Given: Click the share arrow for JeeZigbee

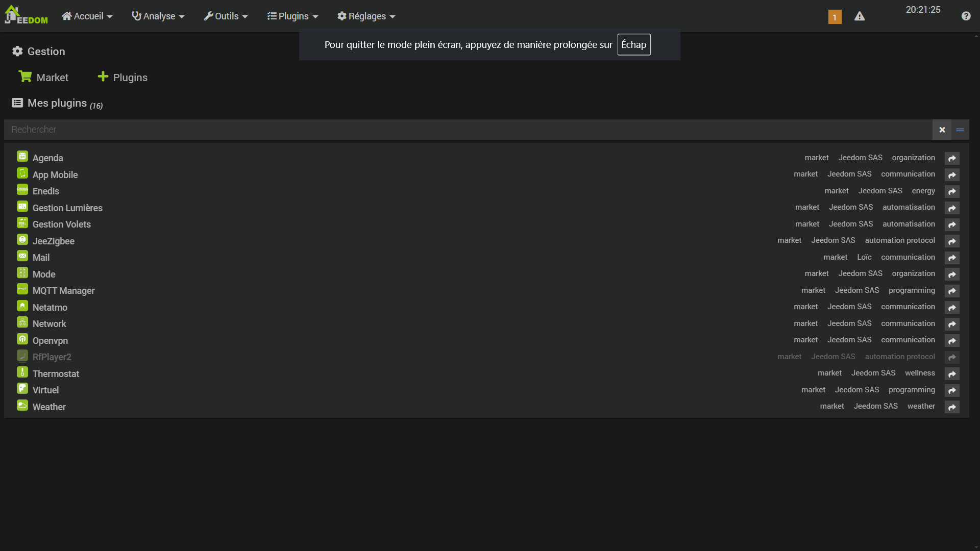Looking at the screenshot, I should click(952, 241).
